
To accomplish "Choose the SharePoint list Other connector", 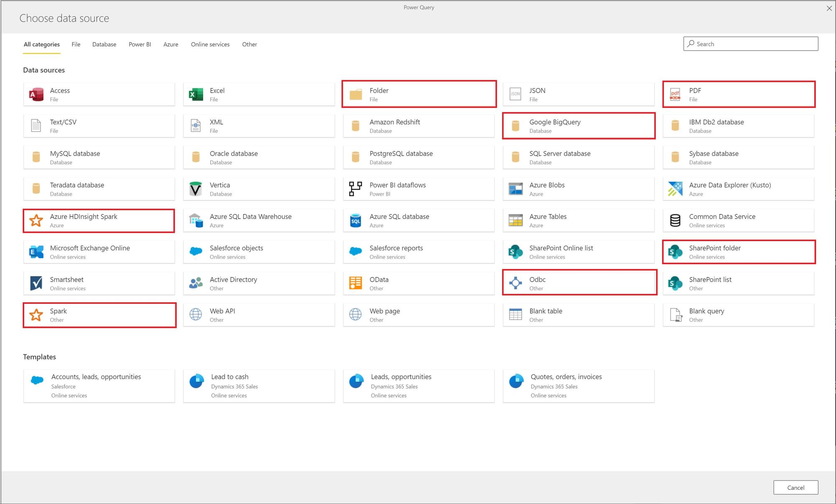I will tap(739, 283).
